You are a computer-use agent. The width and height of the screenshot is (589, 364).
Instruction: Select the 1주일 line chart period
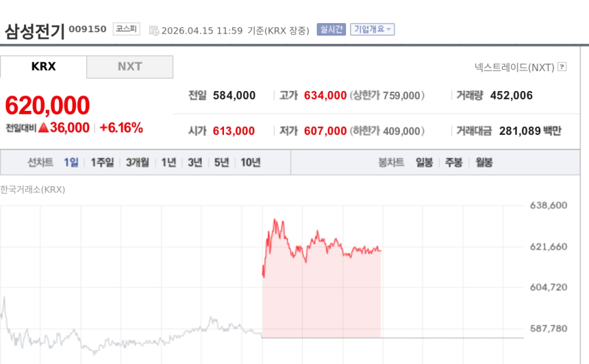tap(102, 162)
